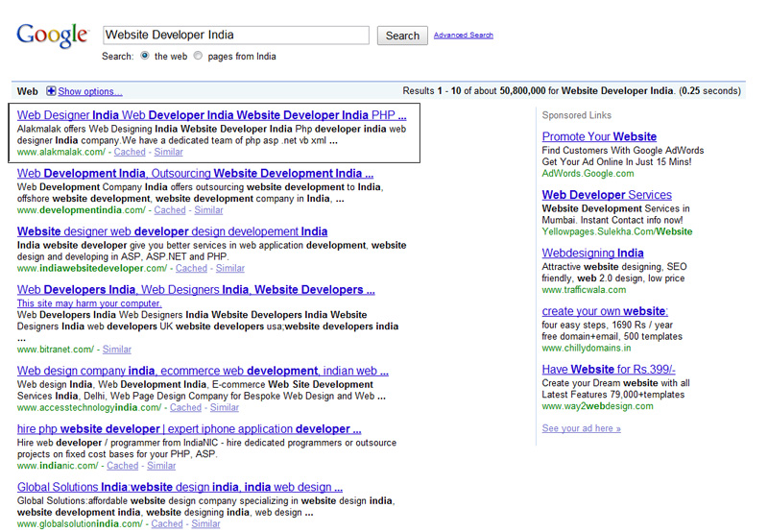Open 'create your own website' sponsored ad
Viewport: 768px width, 532px height.
605,311
